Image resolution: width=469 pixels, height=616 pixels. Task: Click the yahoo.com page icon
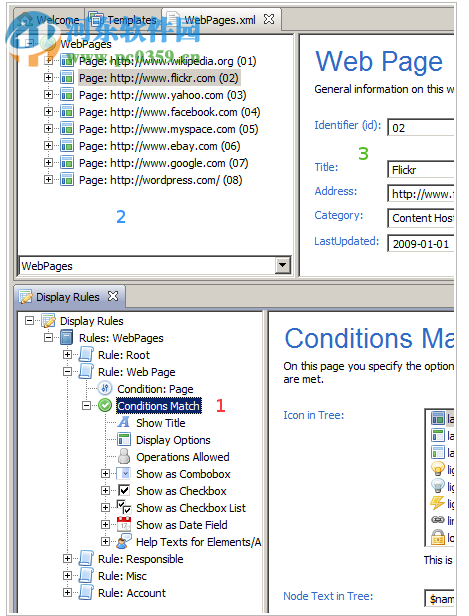coord(67,95)
